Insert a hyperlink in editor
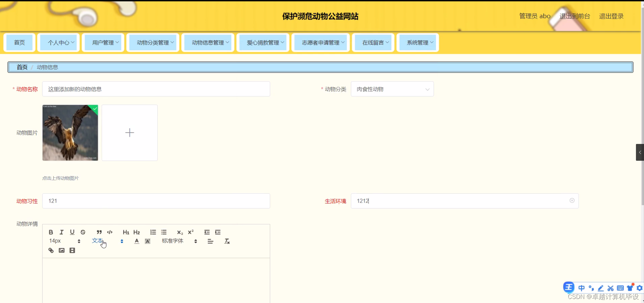 tap(51, 250)
